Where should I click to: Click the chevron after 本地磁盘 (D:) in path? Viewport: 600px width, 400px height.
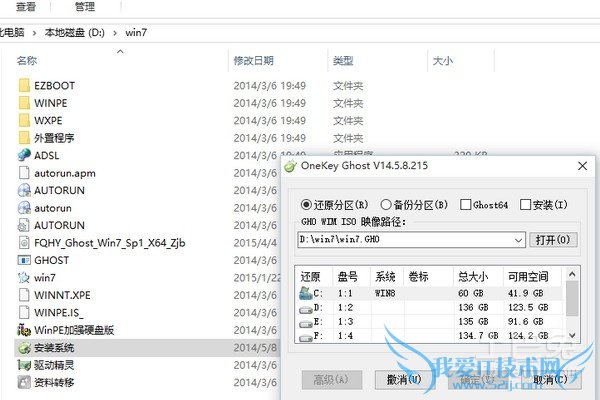(115, 33)
